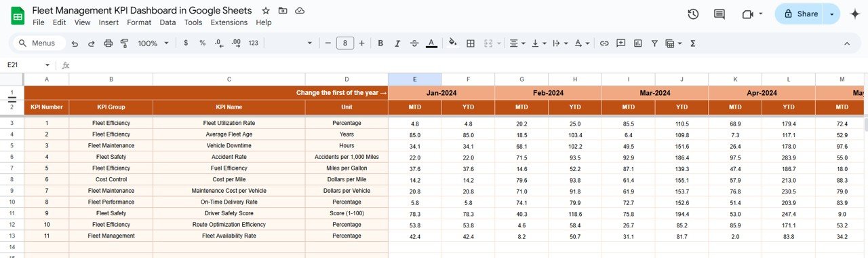Click the borders icon

point(471,43)
